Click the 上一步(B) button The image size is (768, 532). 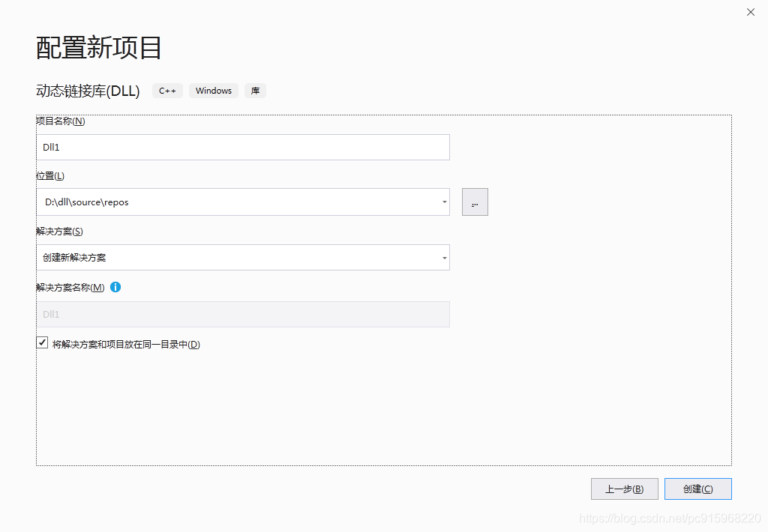(624, 489)
